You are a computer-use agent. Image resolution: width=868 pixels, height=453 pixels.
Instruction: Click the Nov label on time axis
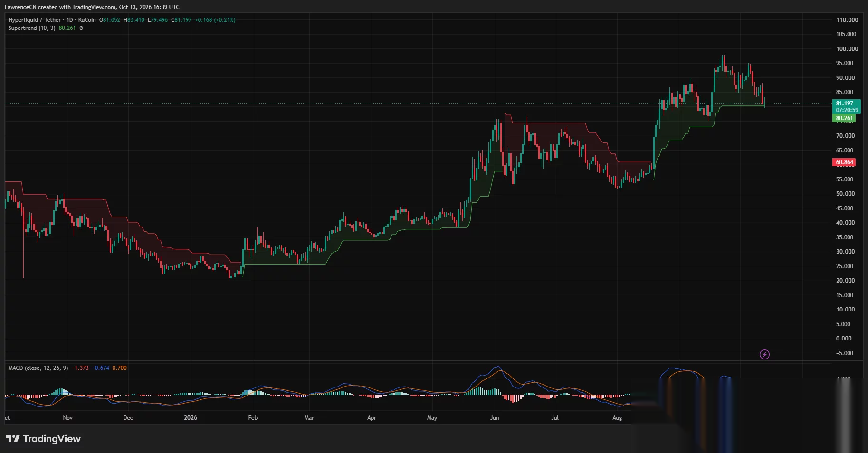click(x=68, y=418)
